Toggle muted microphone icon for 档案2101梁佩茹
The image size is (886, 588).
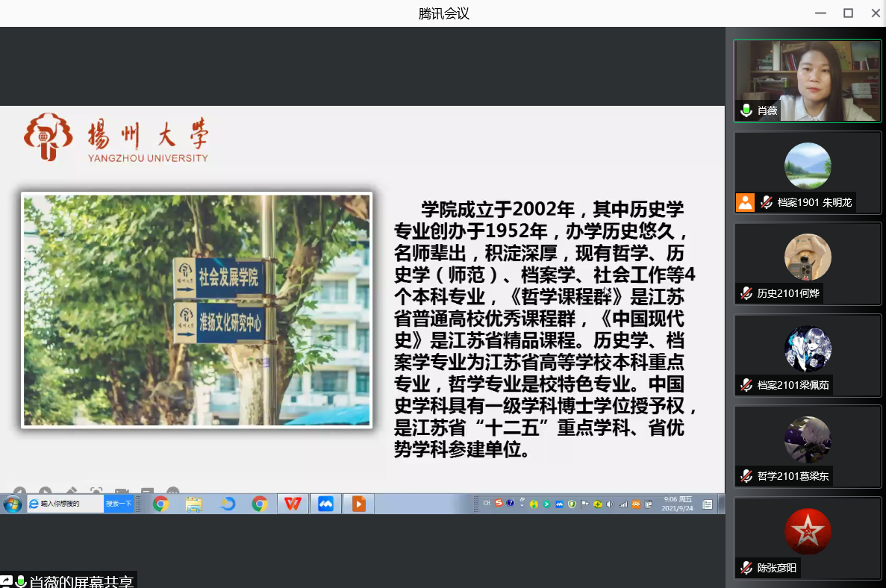click(x=746, y=385)
